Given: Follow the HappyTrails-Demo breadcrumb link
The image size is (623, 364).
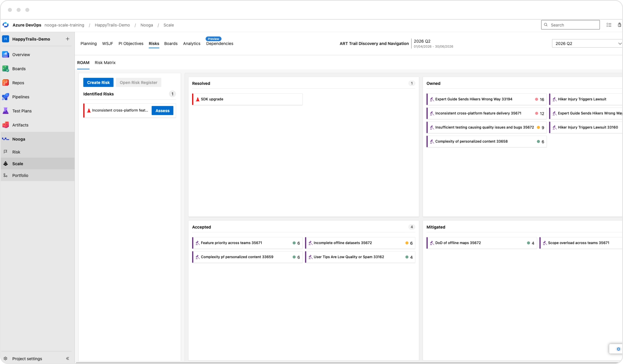Looking at the screenshot, I should (112, 25).
